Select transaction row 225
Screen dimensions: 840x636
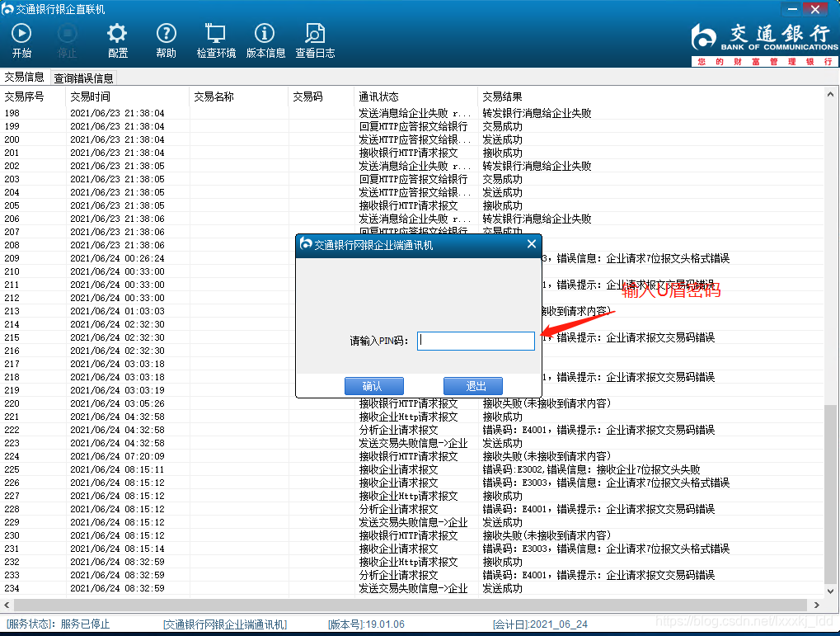tap(411, 469)
